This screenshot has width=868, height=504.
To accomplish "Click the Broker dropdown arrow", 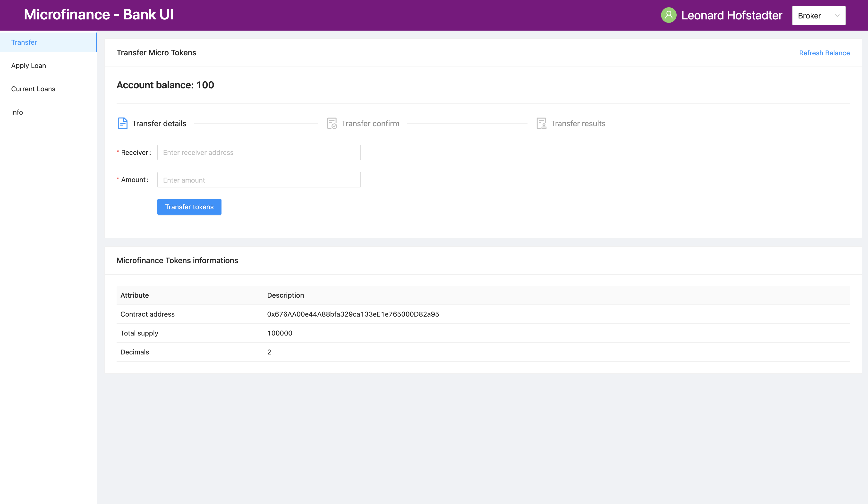I will 837,16.
